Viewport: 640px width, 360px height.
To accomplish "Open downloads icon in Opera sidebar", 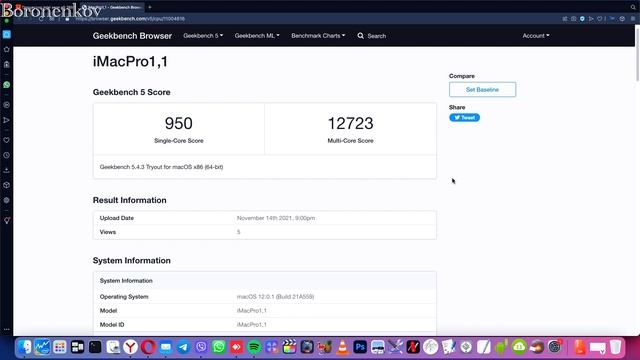I will pos(7,170).
